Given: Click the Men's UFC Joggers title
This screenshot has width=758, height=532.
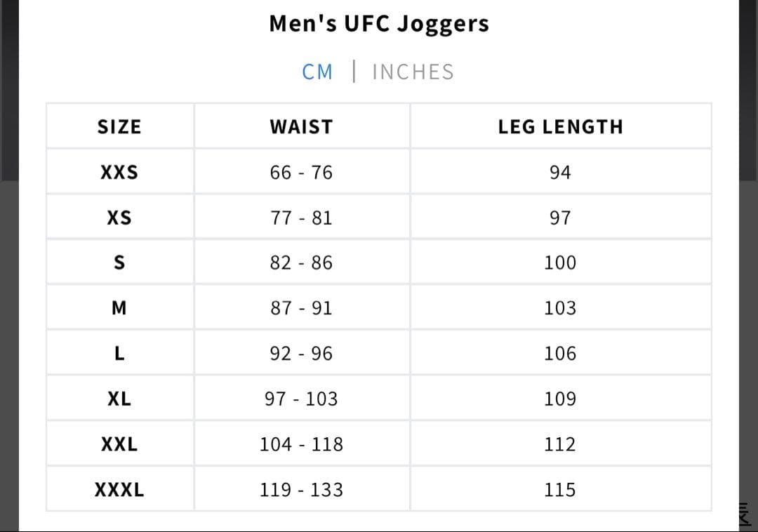Looking at the screenshot, I should click(379, 24).
